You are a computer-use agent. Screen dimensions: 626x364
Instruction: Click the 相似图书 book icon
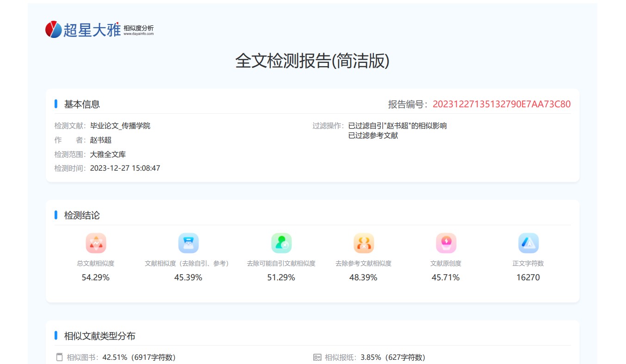click(59, 357)
